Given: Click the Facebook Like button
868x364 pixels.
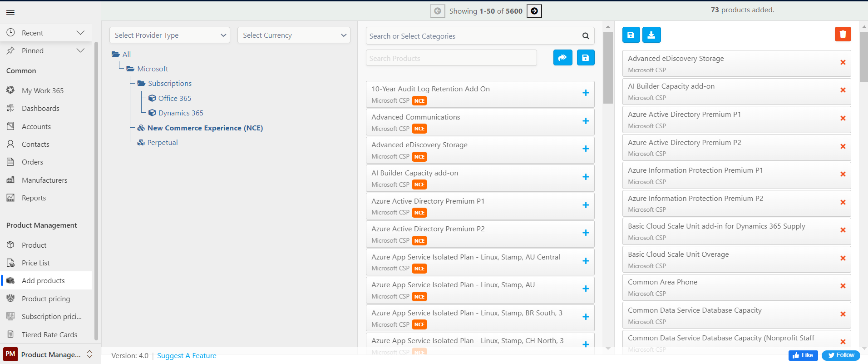Looking at the screenshot, I should coord(803,355).
